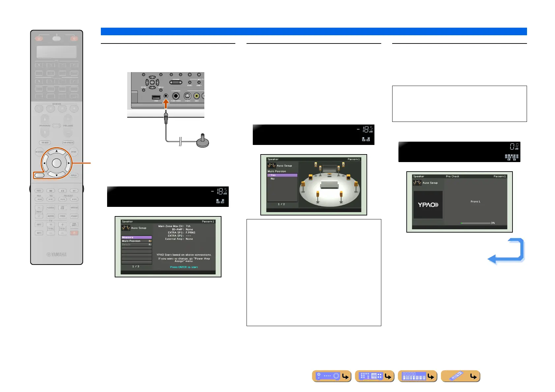
Task: Click the DISPLAY button on the remote
Action: (74, 175)
